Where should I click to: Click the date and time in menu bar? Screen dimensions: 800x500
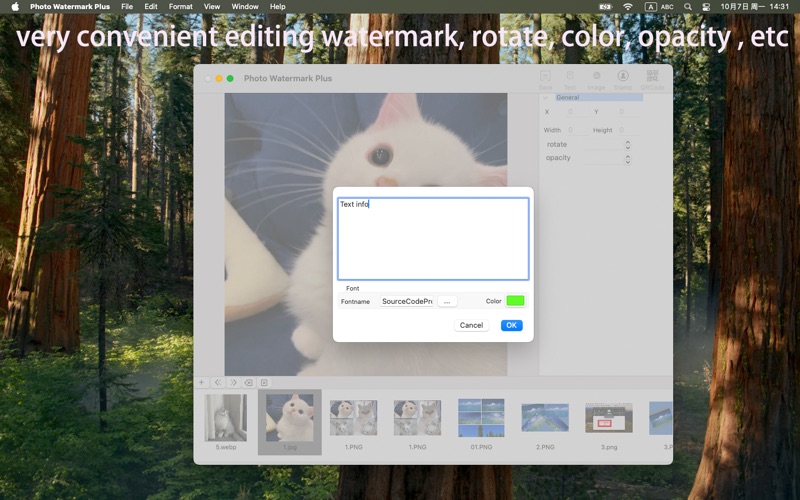pyautogui.click(x=755, y=7)
